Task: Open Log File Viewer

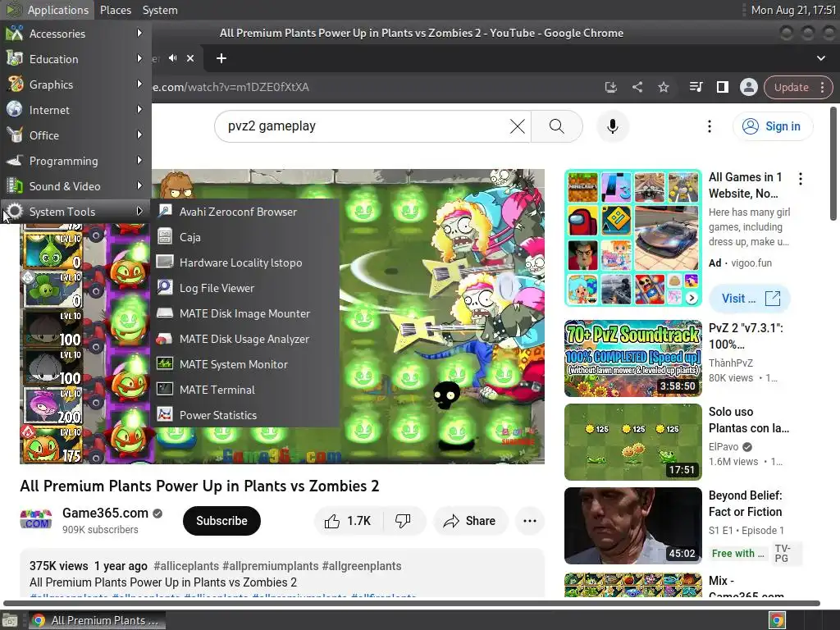Action: coord(245,288)
